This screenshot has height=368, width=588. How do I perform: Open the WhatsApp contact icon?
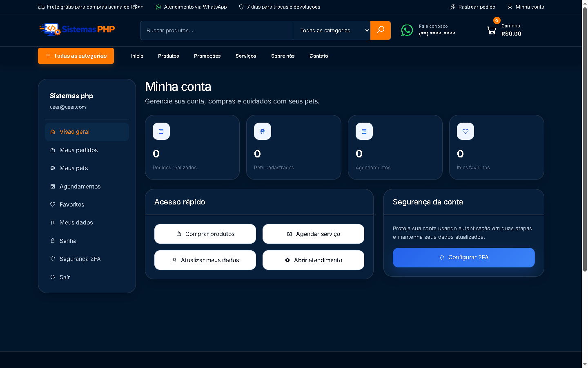coord(407,30)
